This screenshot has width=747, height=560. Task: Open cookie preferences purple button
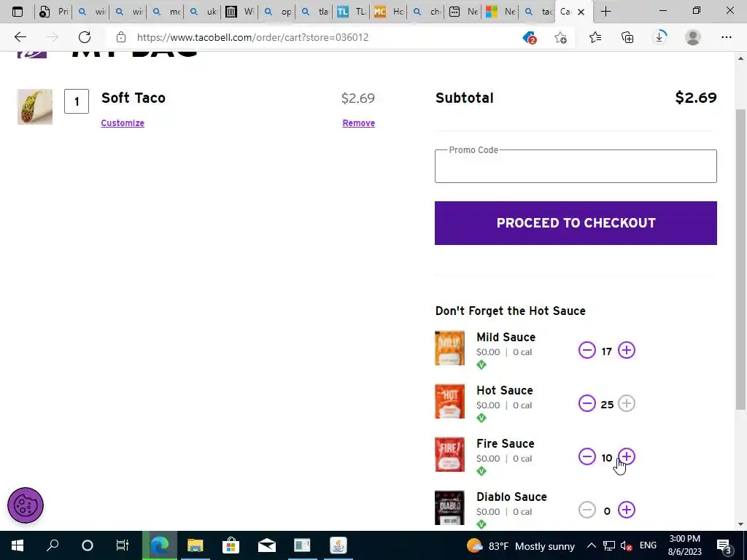[26, 505]
